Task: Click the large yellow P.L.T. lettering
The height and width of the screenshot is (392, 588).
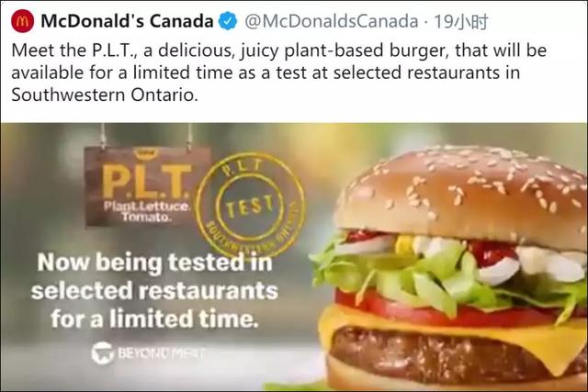Action: click(147, 182)
